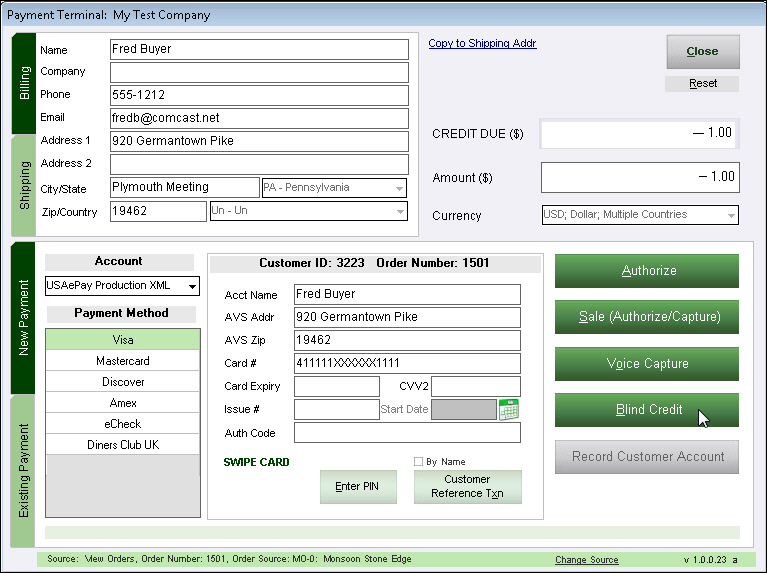This screenshot has width=767, height=573.
Task: Toggle the By Name checkbox
Action: click(x=419, y=461)
